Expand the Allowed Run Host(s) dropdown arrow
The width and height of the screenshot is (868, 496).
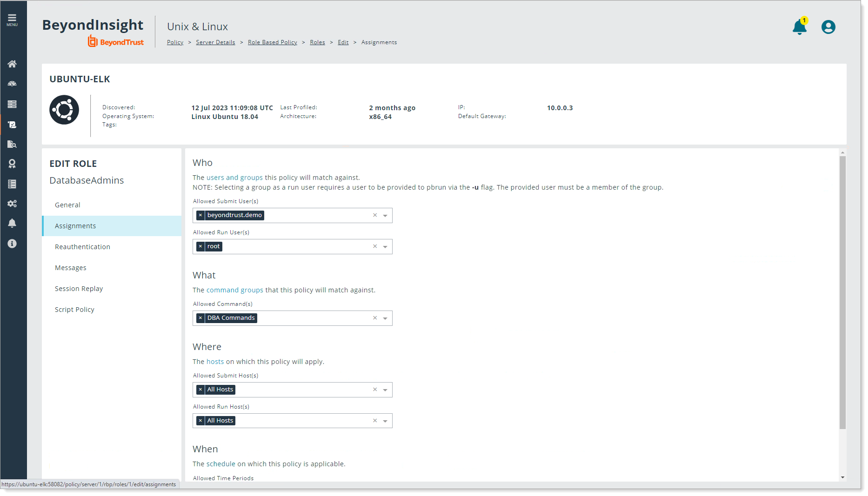[385, 421]
